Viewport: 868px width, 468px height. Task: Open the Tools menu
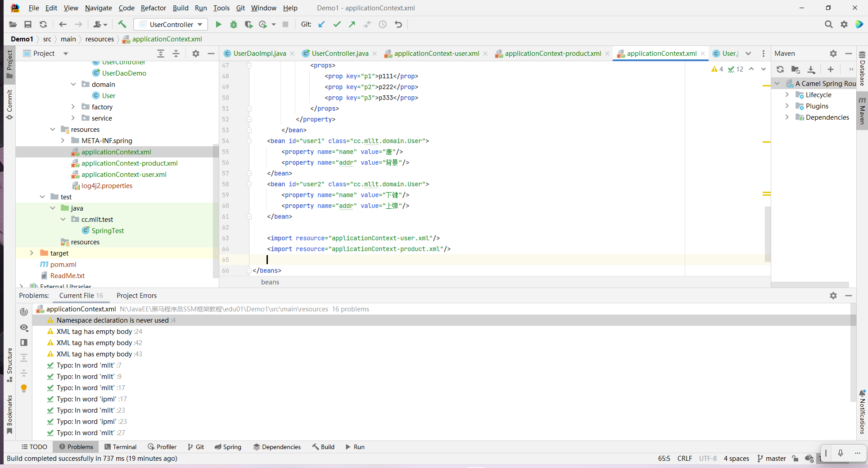221,8
